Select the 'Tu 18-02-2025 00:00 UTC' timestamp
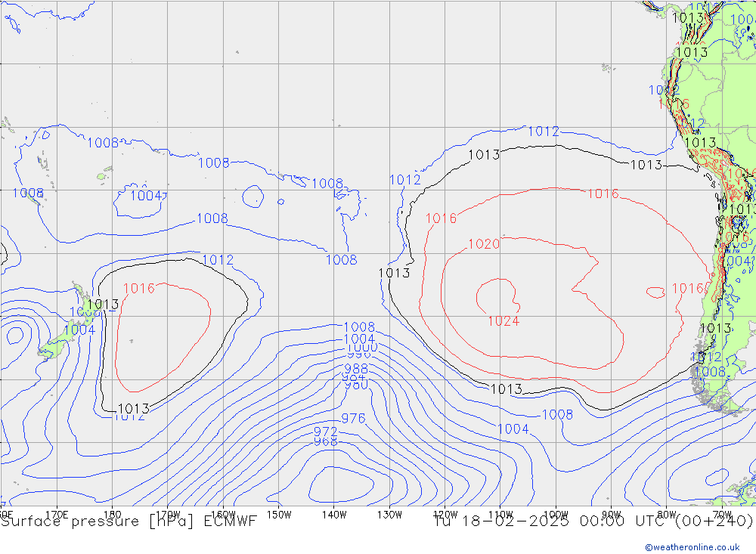Viewport: 756px width, 554px height. tap(551, 522)
